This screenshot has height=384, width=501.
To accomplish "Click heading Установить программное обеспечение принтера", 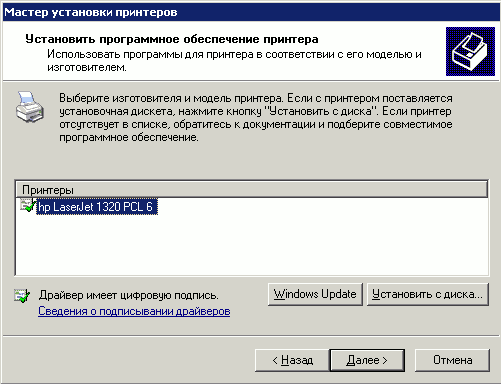I will [x=172, y=39].
